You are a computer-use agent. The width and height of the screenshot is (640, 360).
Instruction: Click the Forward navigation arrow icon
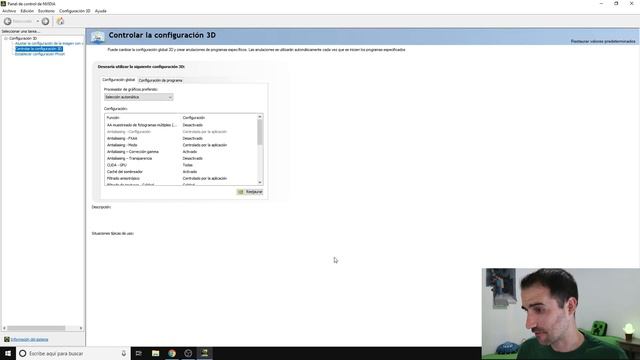pos(45,21)
